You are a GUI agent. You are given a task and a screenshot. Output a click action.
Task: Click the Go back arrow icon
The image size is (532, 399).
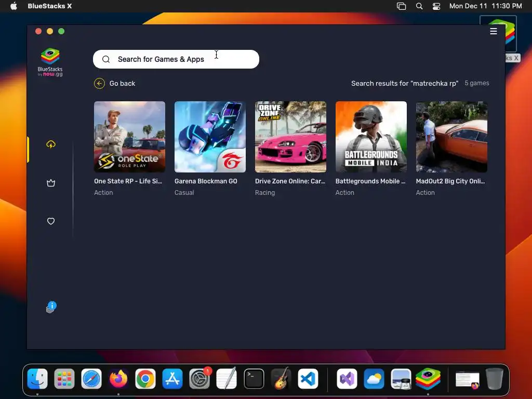(x=99, y=84)
